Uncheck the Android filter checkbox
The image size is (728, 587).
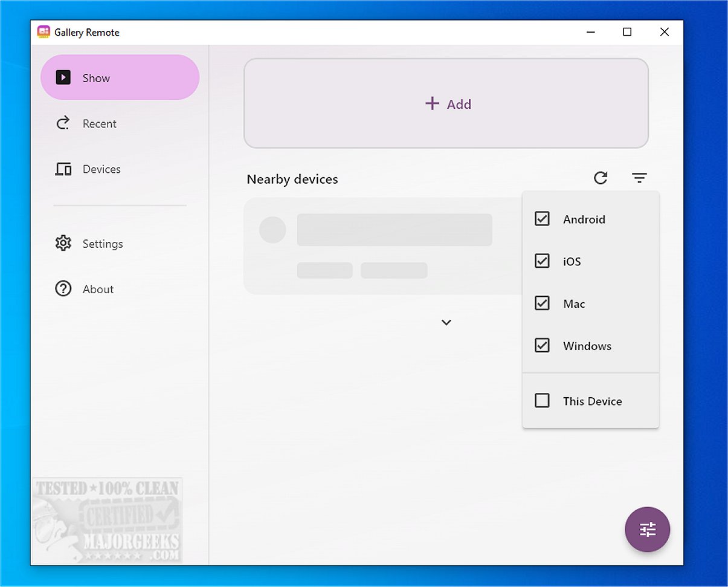click(x=542, y=219)
